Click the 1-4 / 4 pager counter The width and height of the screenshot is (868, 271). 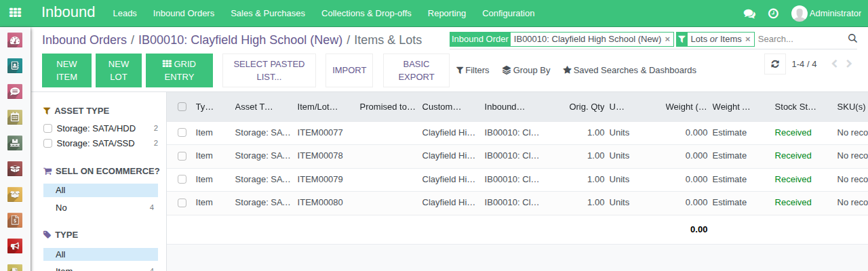[x=804, y=64]
